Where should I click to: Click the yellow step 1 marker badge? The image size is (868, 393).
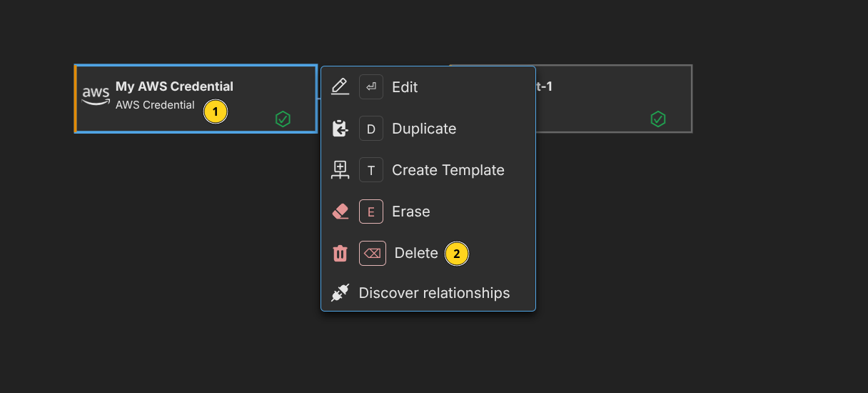tap(216, 112)
